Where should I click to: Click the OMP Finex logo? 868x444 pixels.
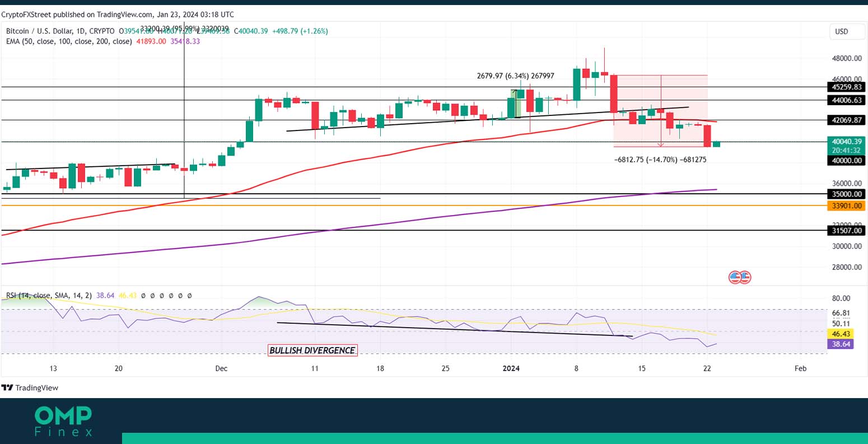point(63,420)
